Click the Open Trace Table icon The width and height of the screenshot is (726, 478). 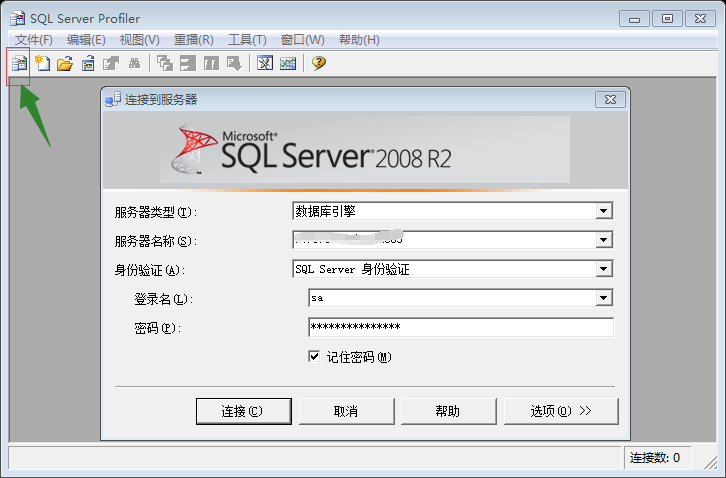88,63
